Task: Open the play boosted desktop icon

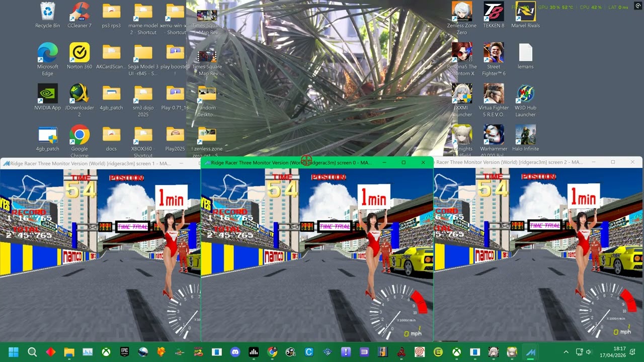Action: click(175, 59)
